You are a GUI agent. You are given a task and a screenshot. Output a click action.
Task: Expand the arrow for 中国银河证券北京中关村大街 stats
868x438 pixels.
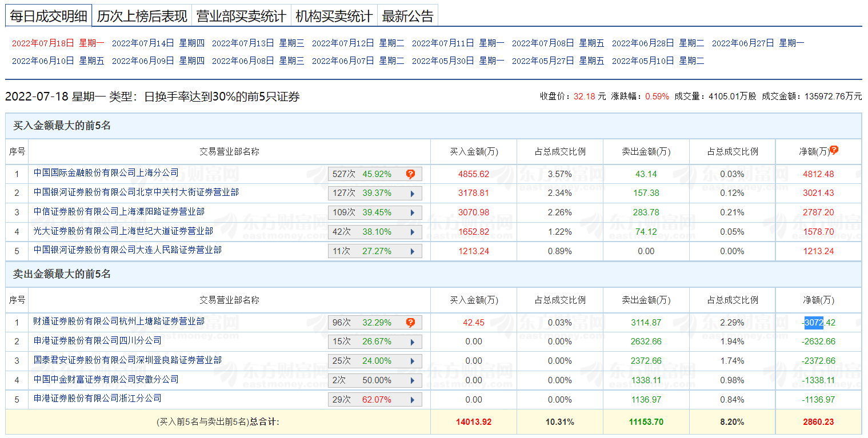413,194
